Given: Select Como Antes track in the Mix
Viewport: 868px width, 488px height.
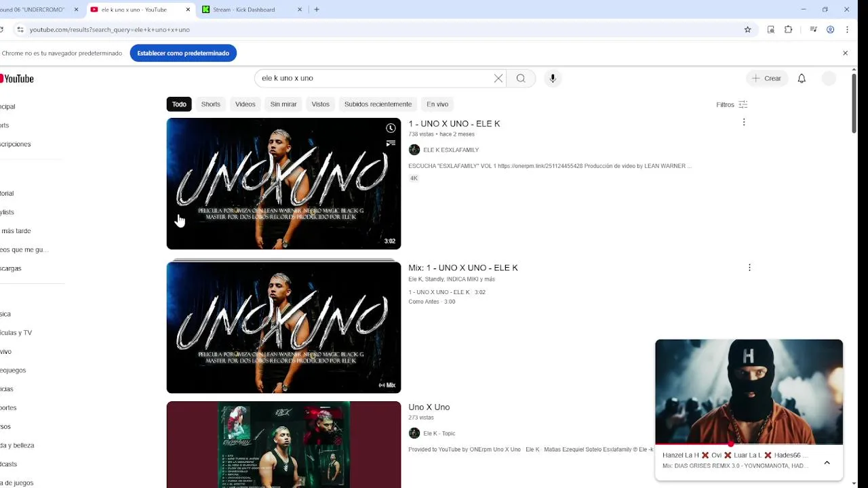Looking at the screenshot, I should tap(431, 302).
